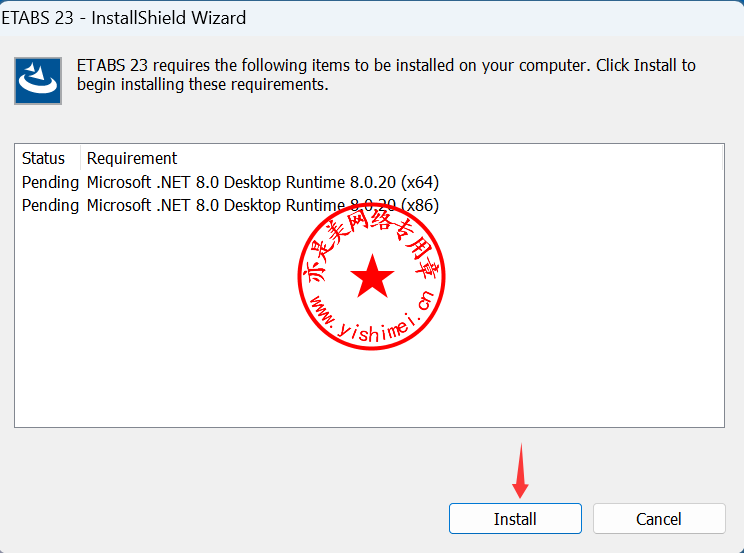744x553 pixels.
Task: Click the "(x64)" label in the first row
Action: pos(419,182)
